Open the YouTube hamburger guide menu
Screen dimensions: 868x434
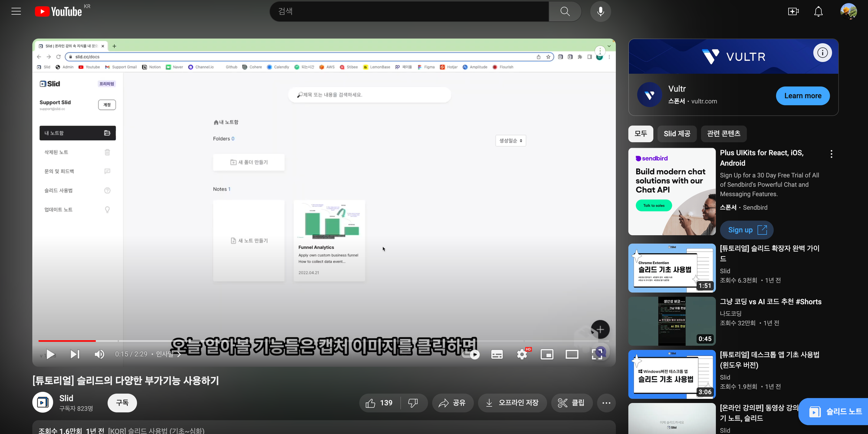16,11
